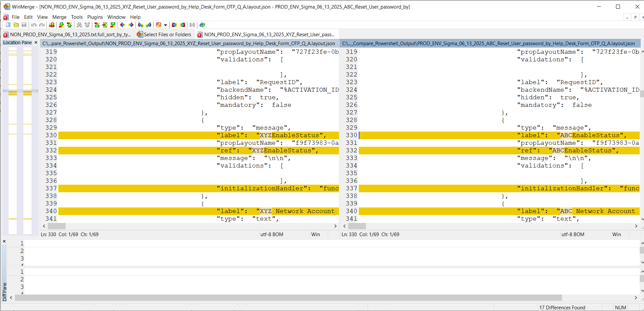Open the Merge menu
The image size is (644, 311).
[59, 17]
